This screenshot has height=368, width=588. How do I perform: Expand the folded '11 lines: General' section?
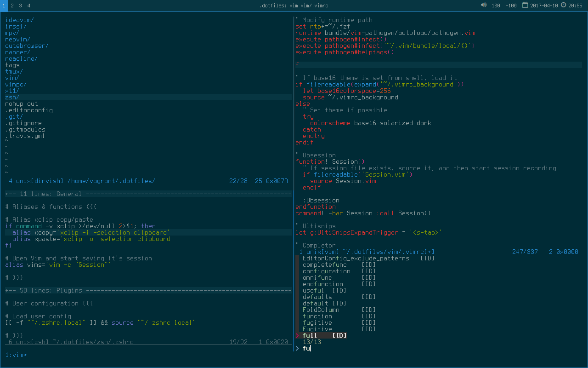tap(148, 194)
